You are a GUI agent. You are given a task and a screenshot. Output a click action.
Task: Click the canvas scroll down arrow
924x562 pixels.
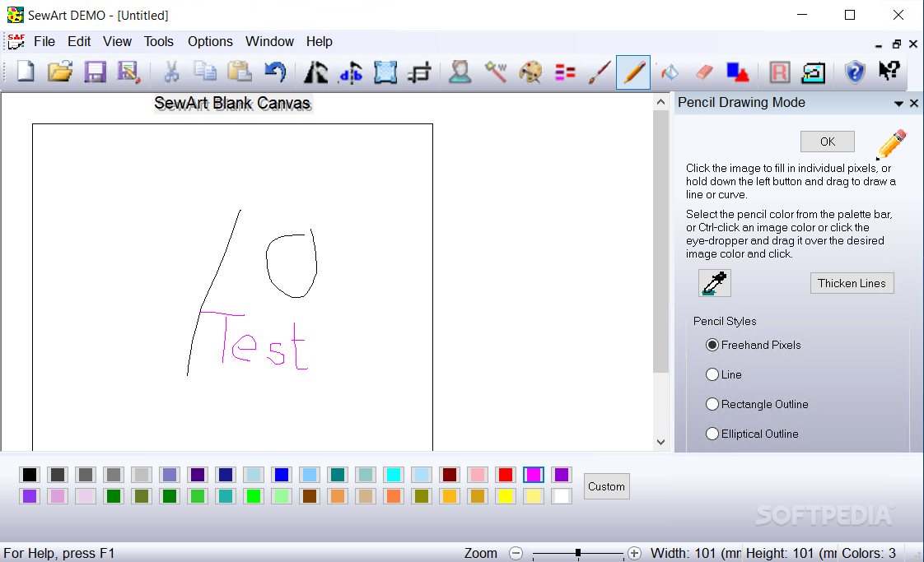(x=660, y=442)
